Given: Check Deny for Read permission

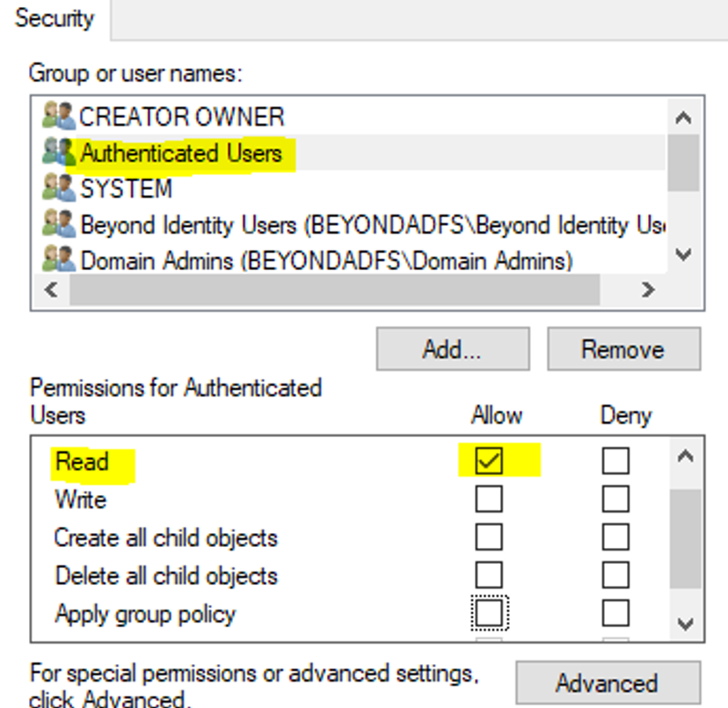Looking at the screenshot, I should [615, 461].
